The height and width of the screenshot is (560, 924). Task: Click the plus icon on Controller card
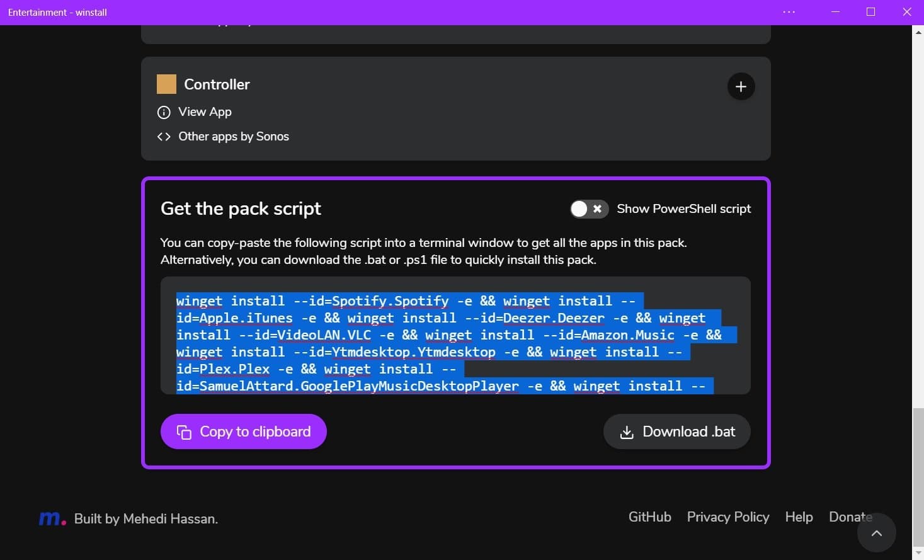coord(741,86)
